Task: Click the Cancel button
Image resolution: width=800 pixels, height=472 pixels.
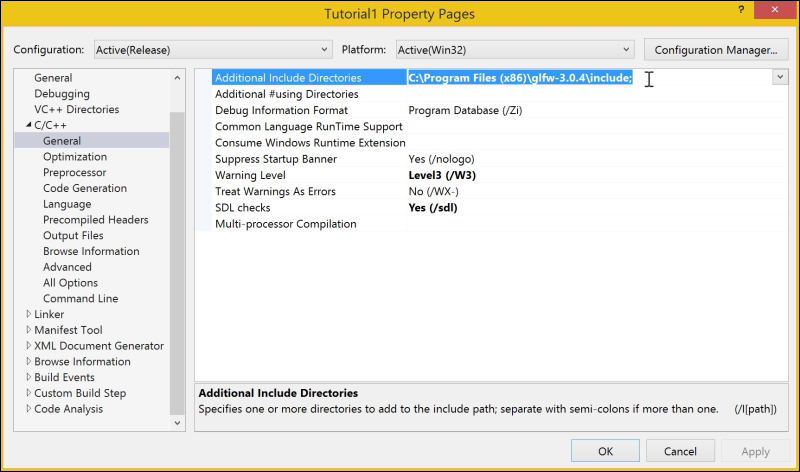Action: (680, 451)
